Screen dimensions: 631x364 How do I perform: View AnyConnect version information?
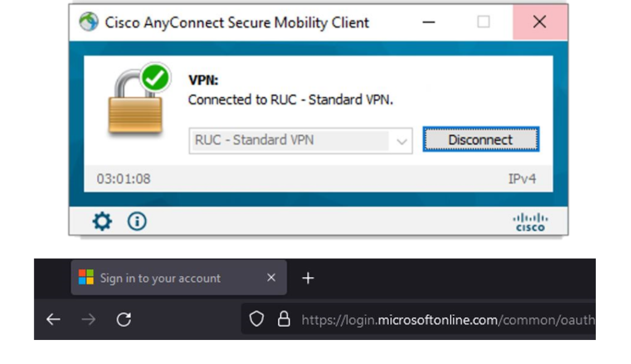(136, 220)
